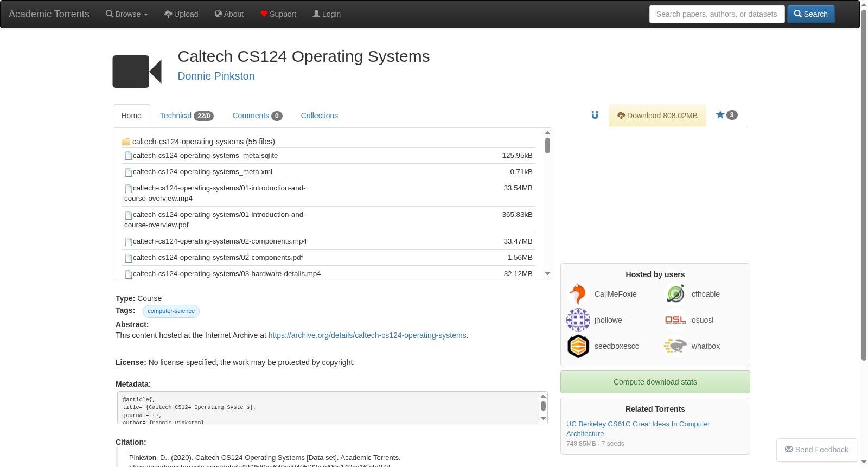
Task: Click the star bookmark icon
Action: [x=720, y=114]
